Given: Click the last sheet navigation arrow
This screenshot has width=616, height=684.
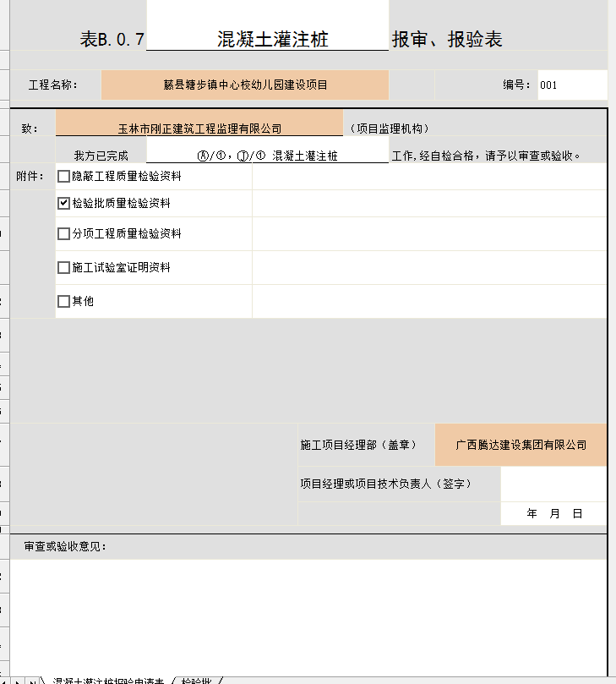Looking at the screenshot, I should [34, 680].
